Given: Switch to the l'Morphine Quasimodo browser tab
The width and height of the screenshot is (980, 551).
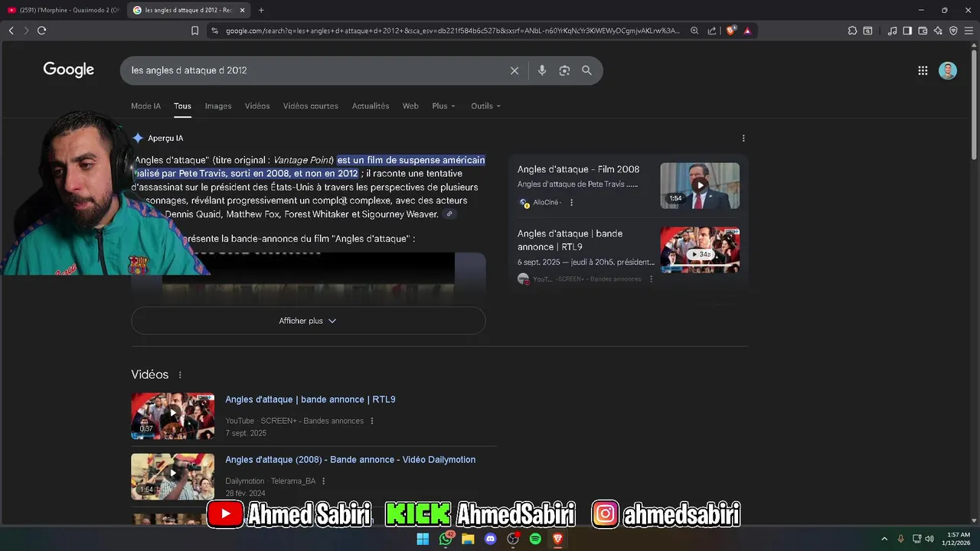Looking at the screenshot, I should [63, 10].
